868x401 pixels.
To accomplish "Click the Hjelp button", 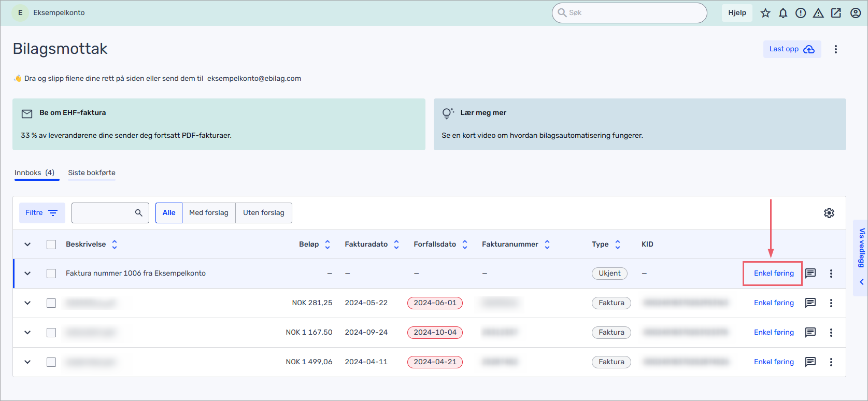I will coord(737,13).
